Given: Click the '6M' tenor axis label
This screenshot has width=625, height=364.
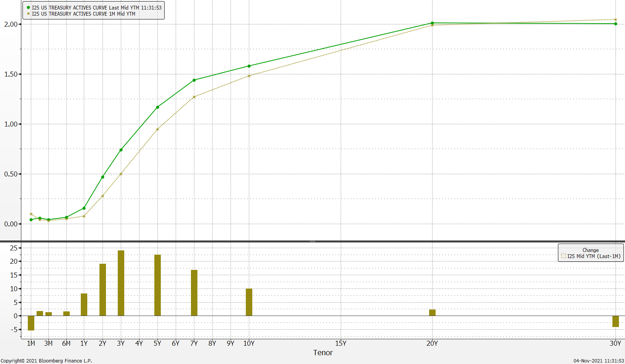Looking at the screenshot, I should [66, 343].
